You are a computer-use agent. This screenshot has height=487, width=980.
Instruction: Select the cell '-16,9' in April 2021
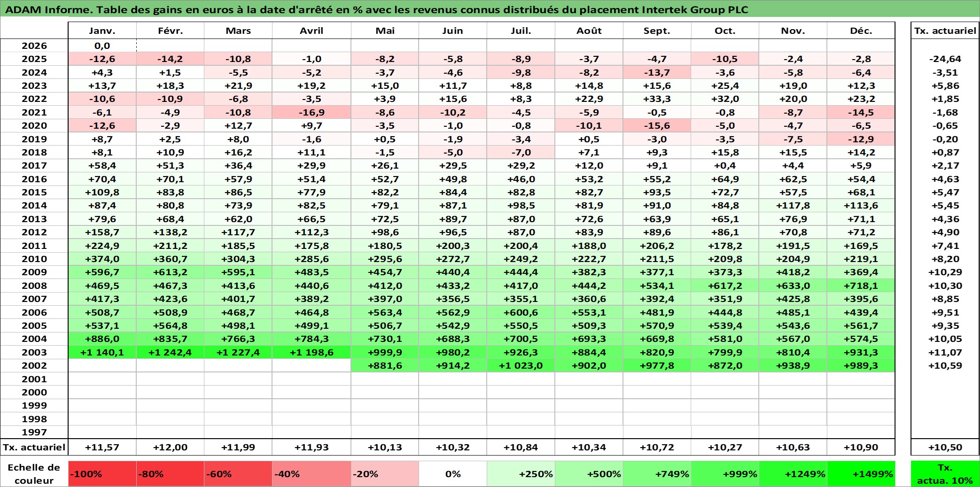[311, 112]
